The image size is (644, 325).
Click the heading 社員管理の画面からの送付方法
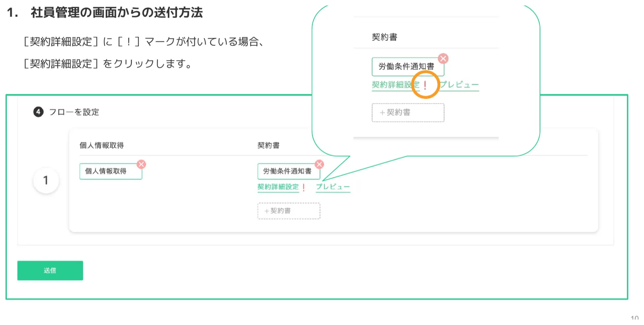coord(117,12)
